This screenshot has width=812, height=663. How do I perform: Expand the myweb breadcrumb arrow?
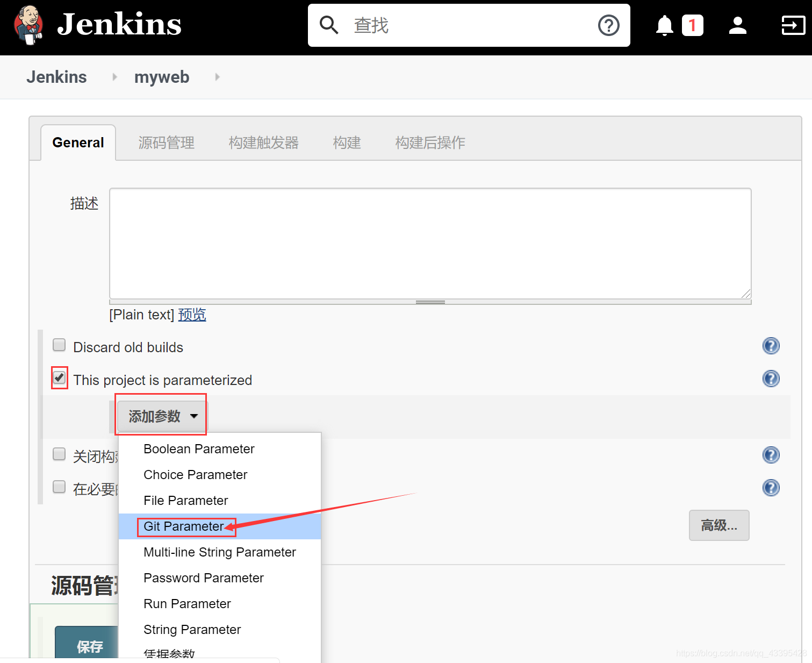(217, 77)
